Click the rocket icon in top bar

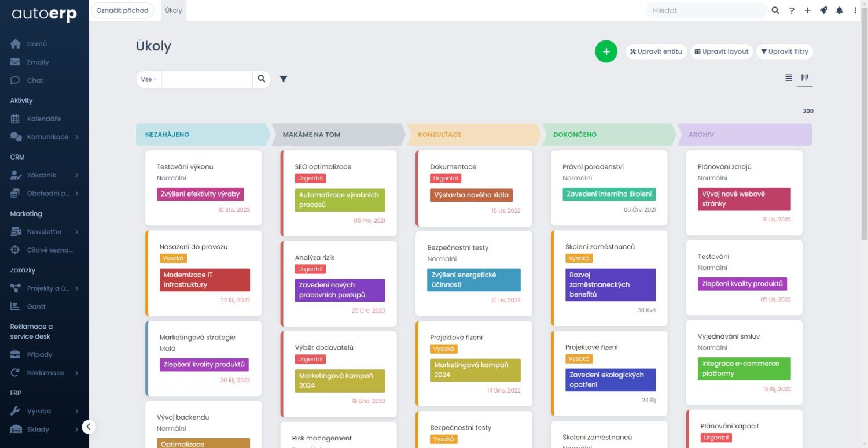click(x=823, y=10)
